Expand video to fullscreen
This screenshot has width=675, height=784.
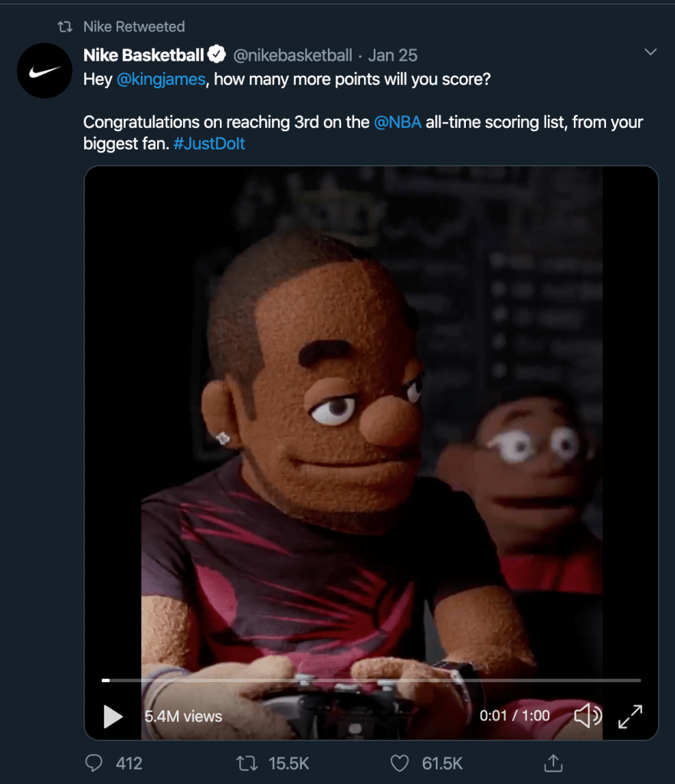630,716
